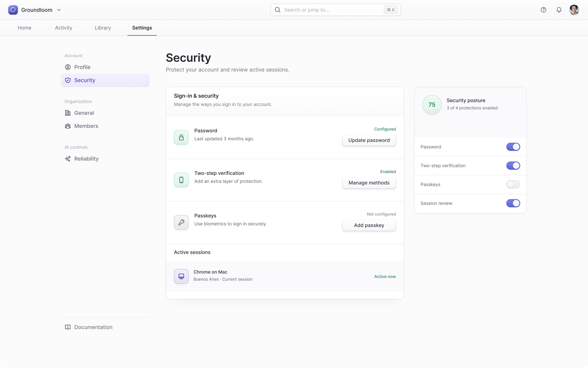Click the ⌘K shortcut badge
Screen dimensions: 588x368
coord(391,10)
